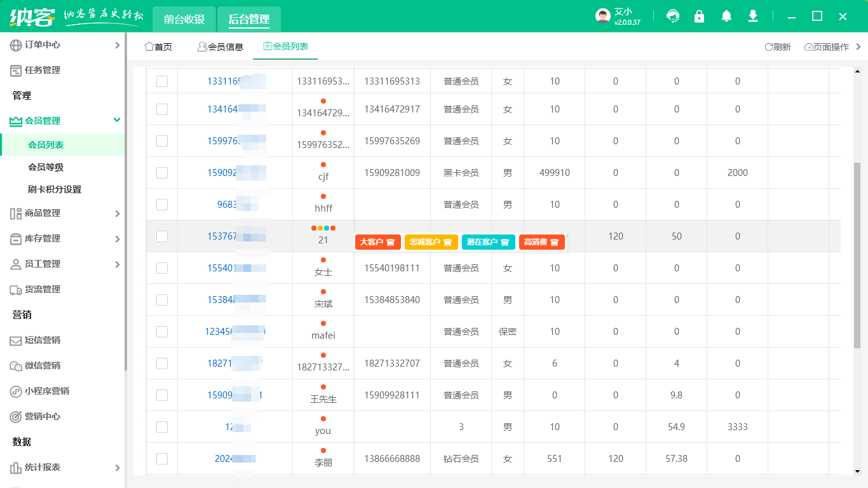
Task: Open the customer service headset icon
Action: tap(672, 17)
